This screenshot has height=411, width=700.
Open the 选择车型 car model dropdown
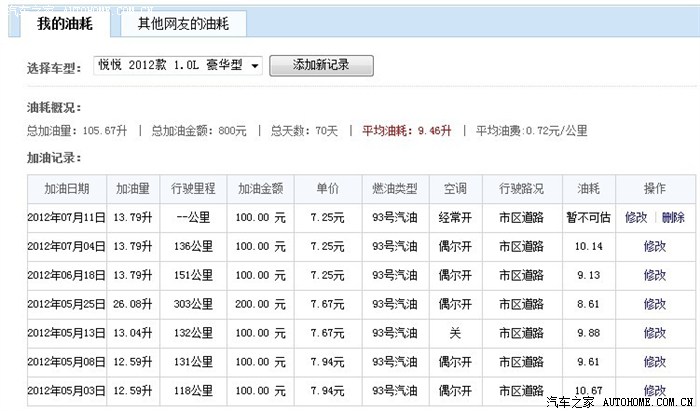click(x=178, y=65)
